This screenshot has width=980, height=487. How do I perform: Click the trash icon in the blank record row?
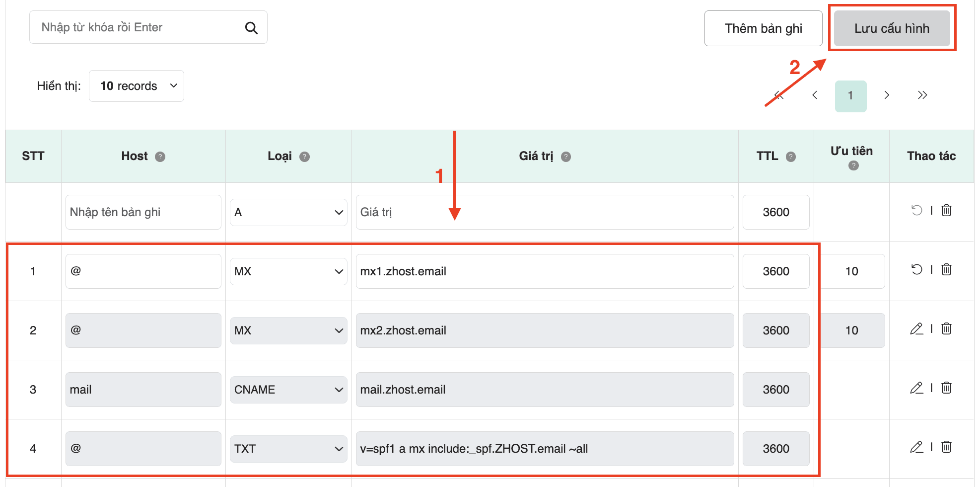[x=946, y=210]
